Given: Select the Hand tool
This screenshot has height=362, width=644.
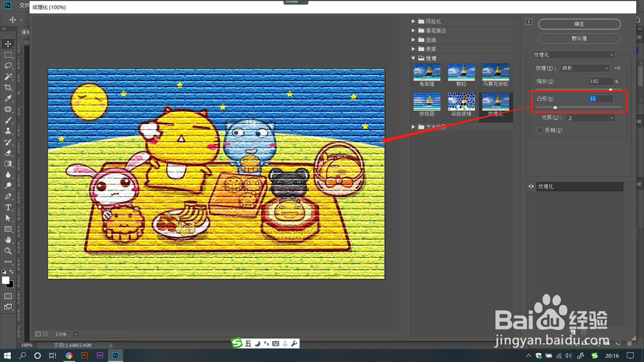Looking at the screenshot, I should (8, 240).
